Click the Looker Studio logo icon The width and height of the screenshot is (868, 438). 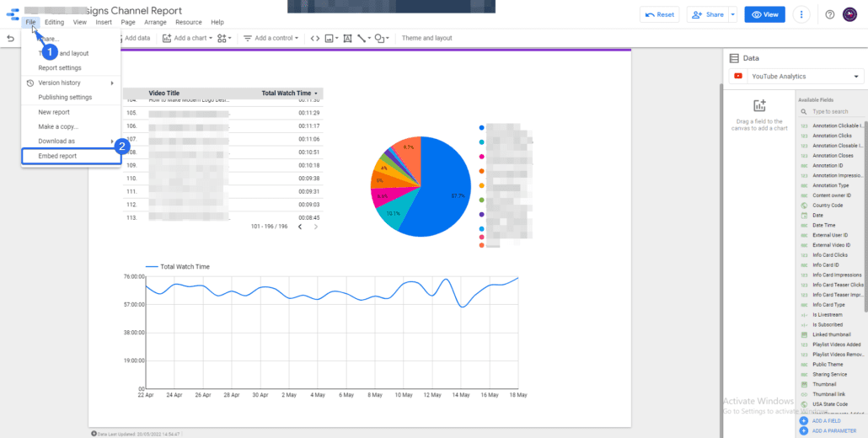(12, 12)
